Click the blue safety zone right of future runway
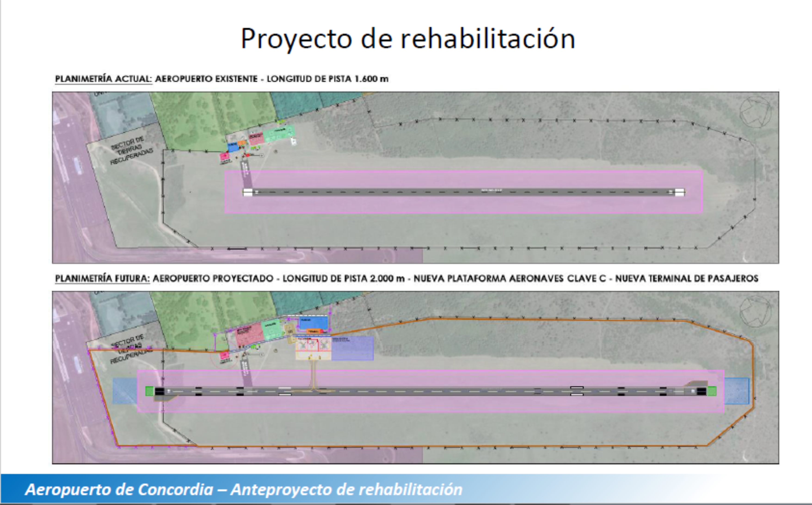812x505 pixels. [x=737, y=391]
